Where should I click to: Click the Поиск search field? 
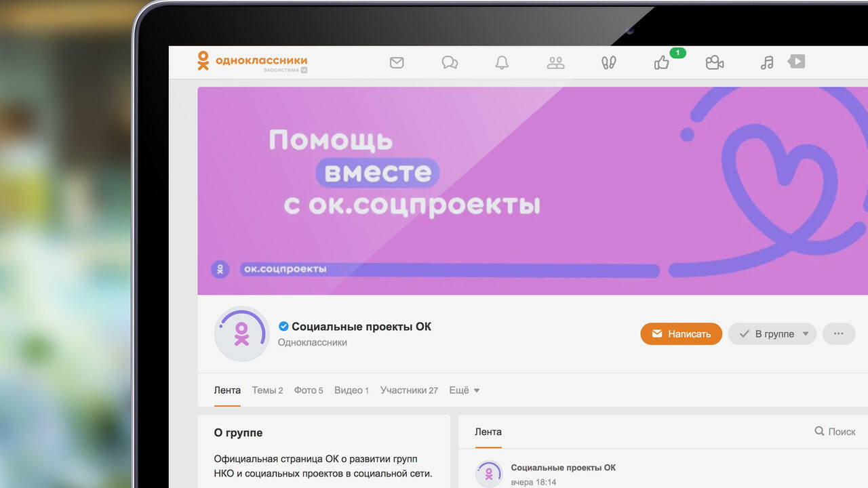(x=835, y=431)
